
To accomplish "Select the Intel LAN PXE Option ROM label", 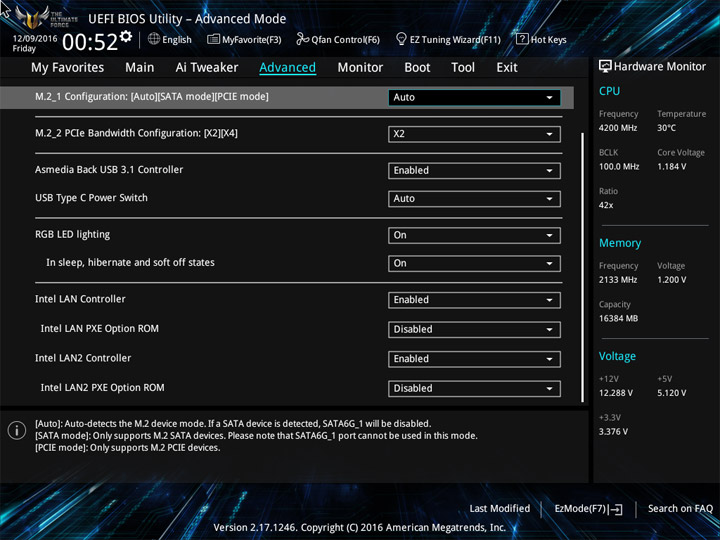I will pyautogui.click(x=100, y=329).
